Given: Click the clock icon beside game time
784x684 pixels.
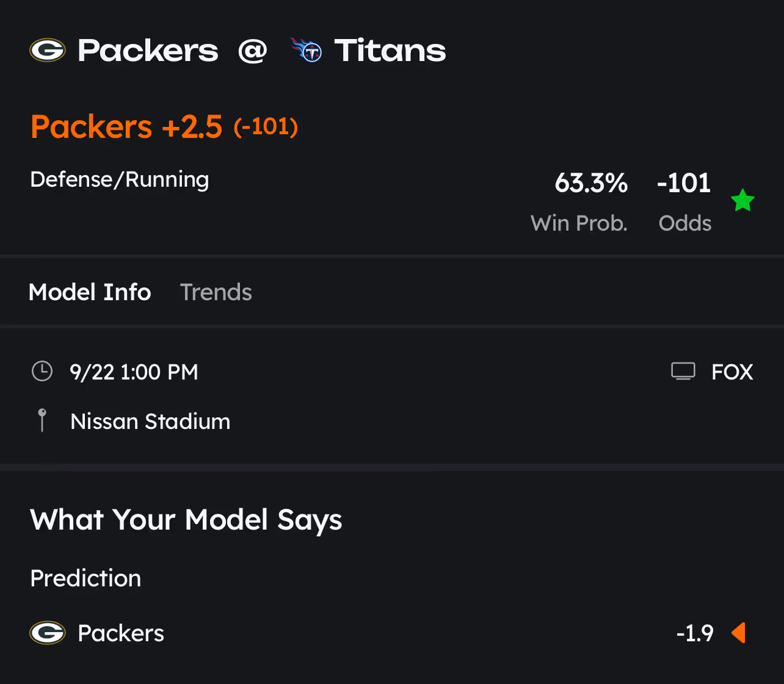Looking at the screenshot, I should 42,371.
